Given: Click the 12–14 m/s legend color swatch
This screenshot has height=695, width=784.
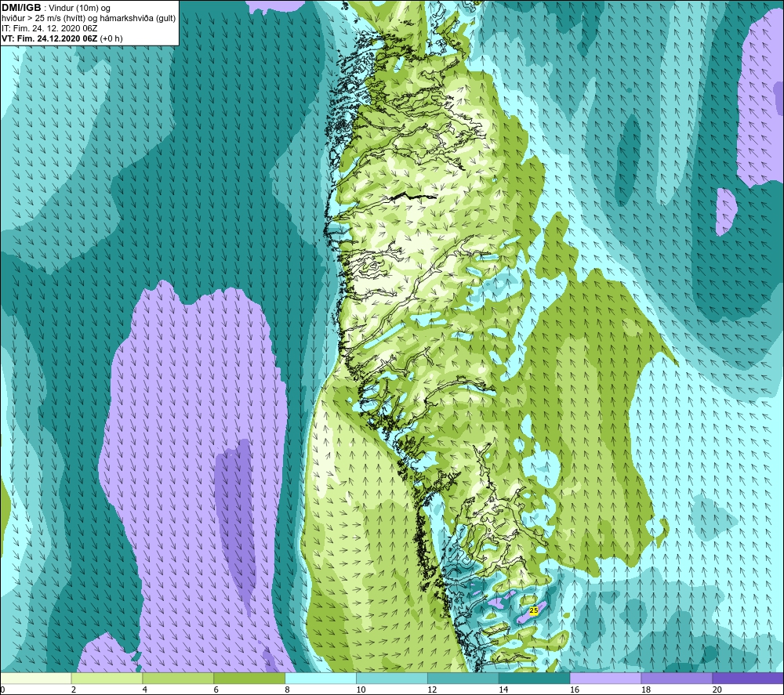Looking at the screenshot, I should click(x=463, y=678).
